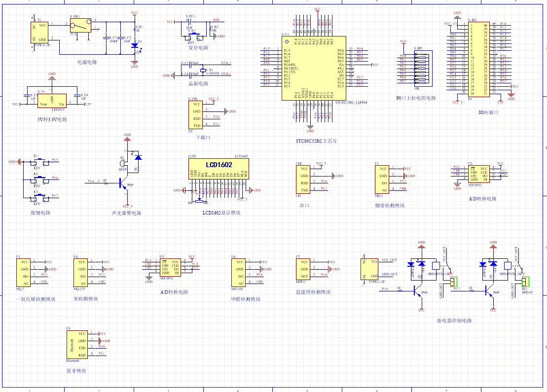Select the TYPE-C-2P connector S_T1
Screen dimensions: 547x392
coord(40,32)
